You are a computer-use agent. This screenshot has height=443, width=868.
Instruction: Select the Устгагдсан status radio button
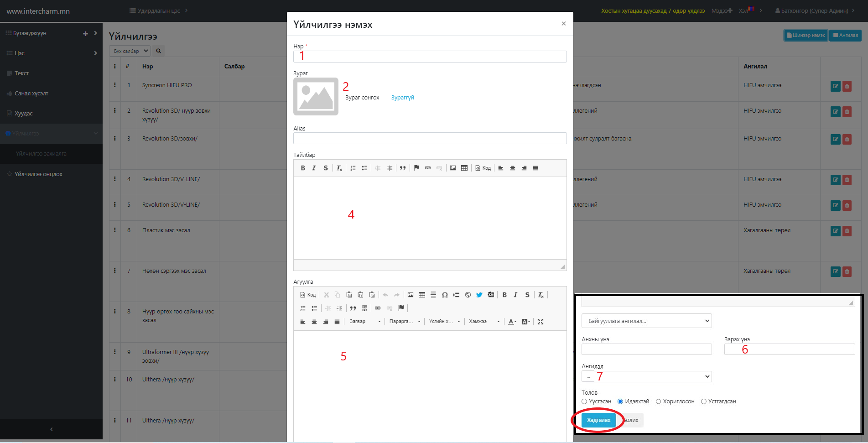(x=703, y=401)
